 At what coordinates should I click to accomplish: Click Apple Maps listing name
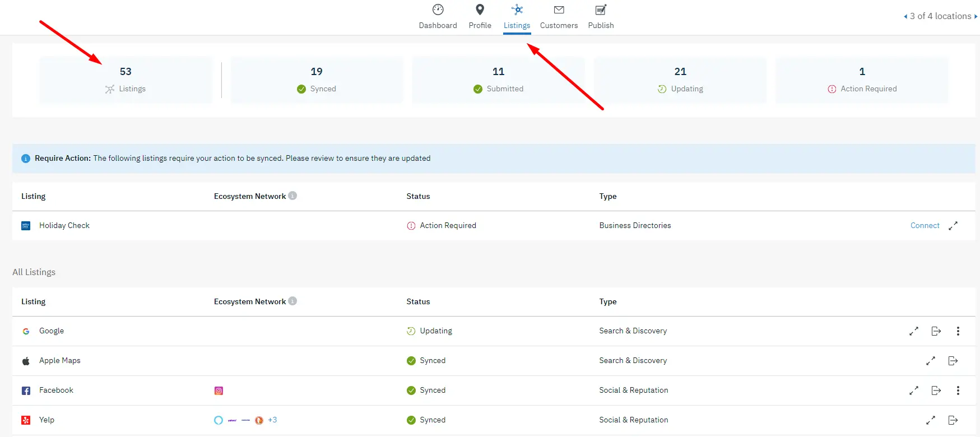pyautogui.click(x=60, y=360)
